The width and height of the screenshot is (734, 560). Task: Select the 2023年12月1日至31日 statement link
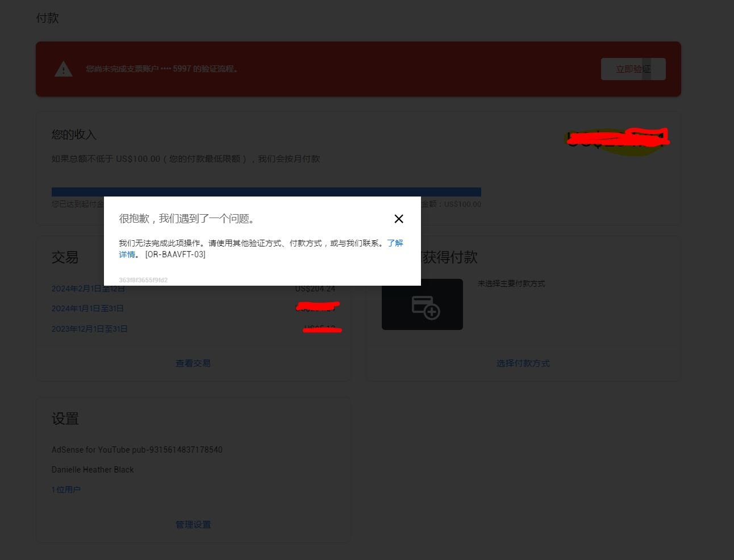coord(89,328)
